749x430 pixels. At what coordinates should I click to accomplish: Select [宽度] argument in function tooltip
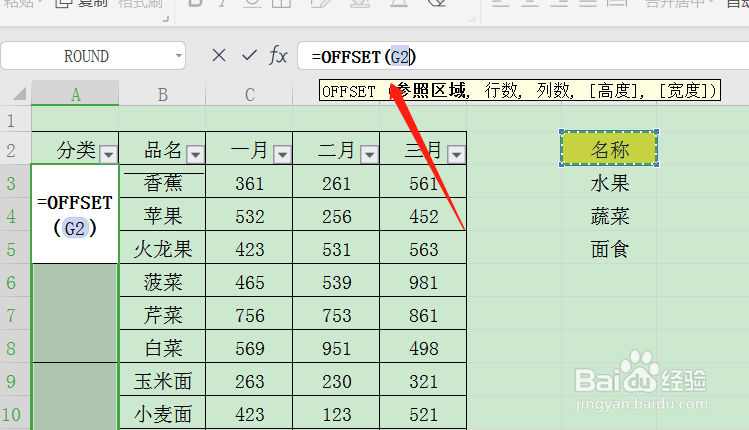683,90
